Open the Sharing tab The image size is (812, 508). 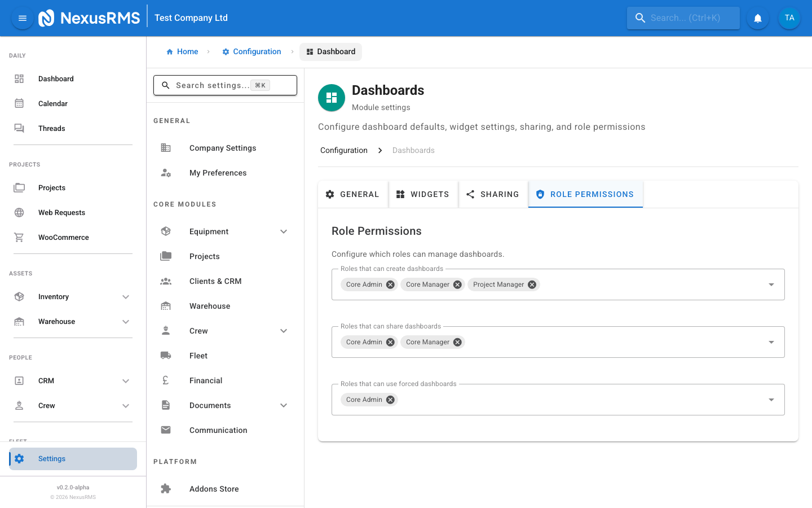(x=493, y=194)
